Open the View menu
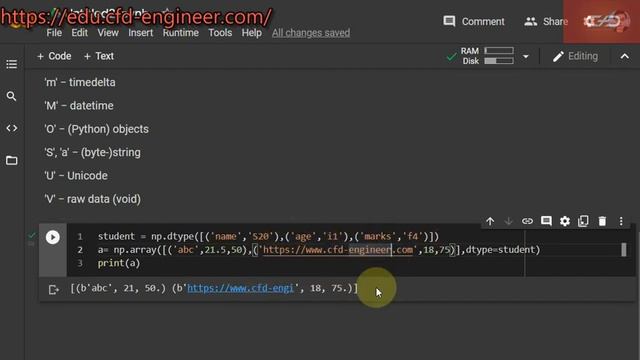 [x=108, y=33]
